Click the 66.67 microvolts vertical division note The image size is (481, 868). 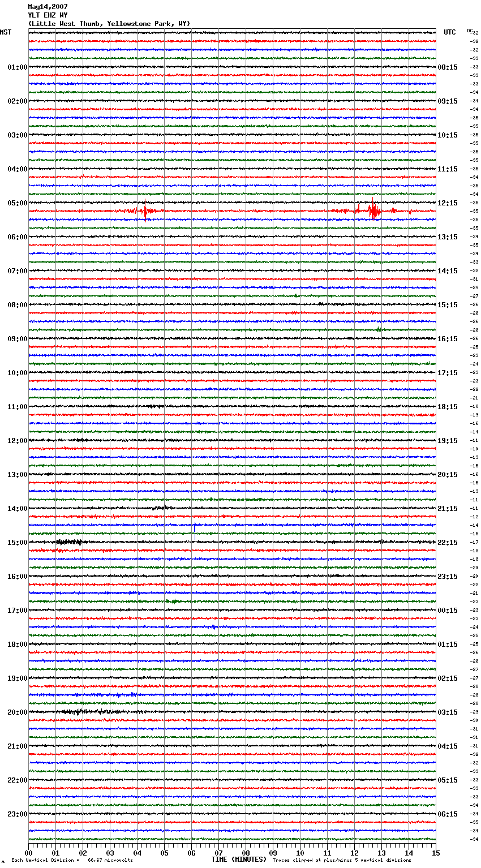[x=72, y=861]
